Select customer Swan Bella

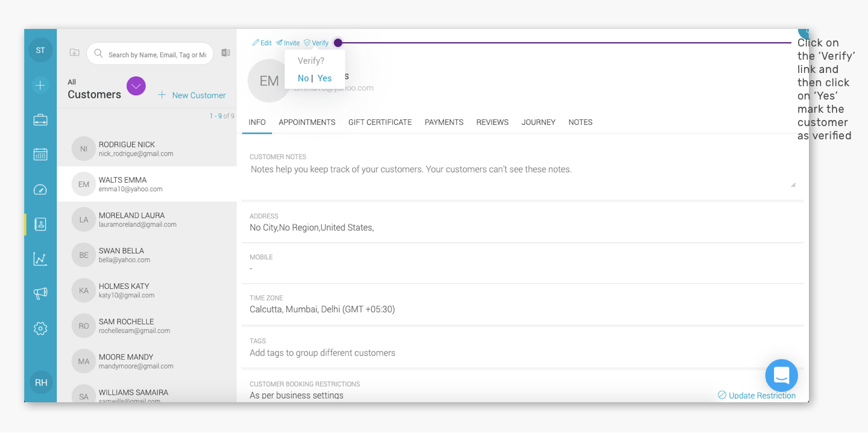click(x=147, y=255)
